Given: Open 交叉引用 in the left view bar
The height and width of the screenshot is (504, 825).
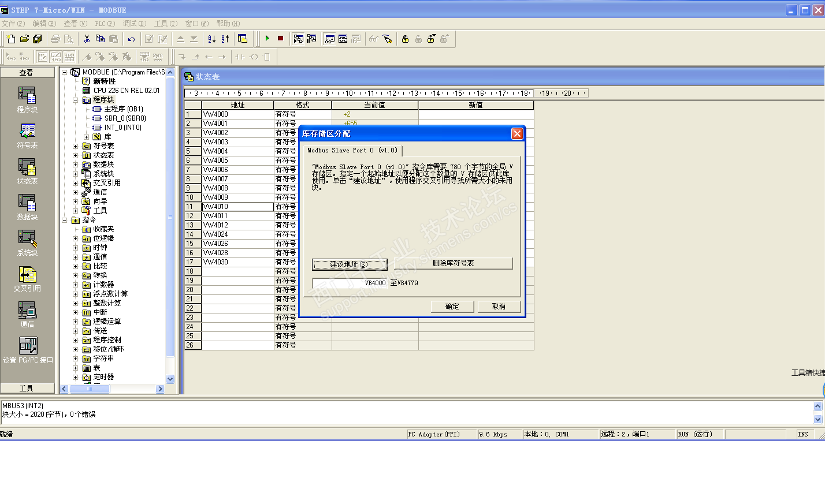Looking at the screenshot, I should pos(27,278).
